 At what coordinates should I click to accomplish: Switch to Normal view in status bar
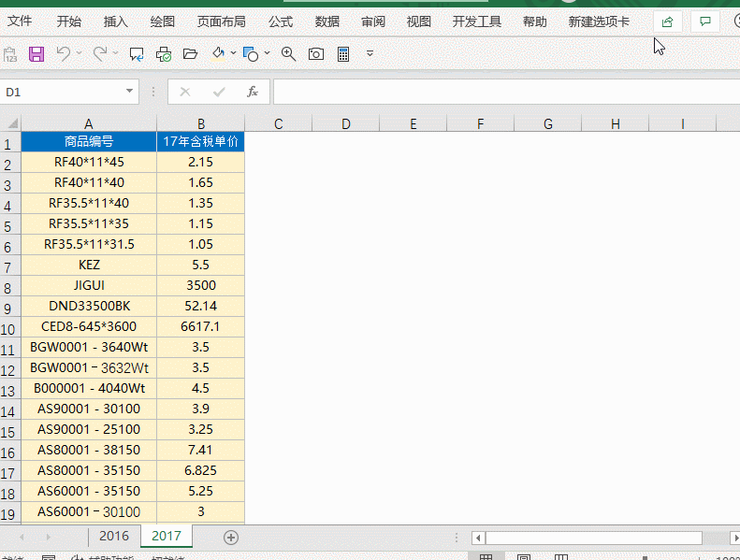coord(486,558)
